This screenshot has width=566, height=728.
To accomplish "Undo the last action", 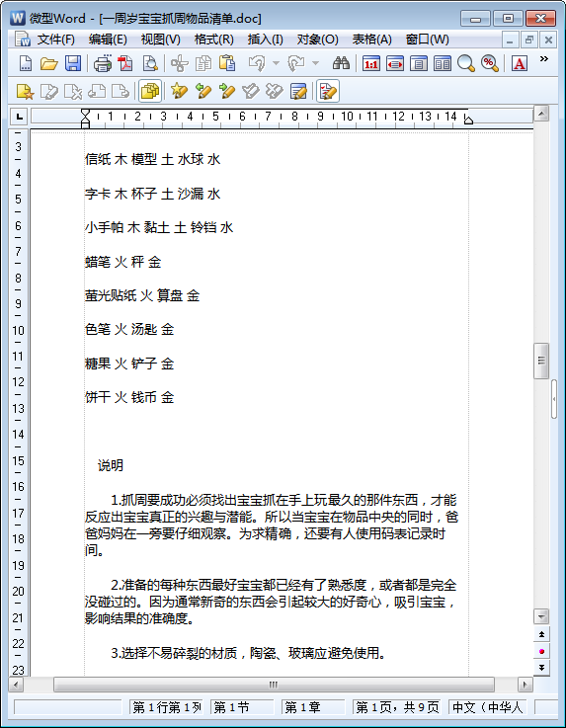I will tap(257, 63).
